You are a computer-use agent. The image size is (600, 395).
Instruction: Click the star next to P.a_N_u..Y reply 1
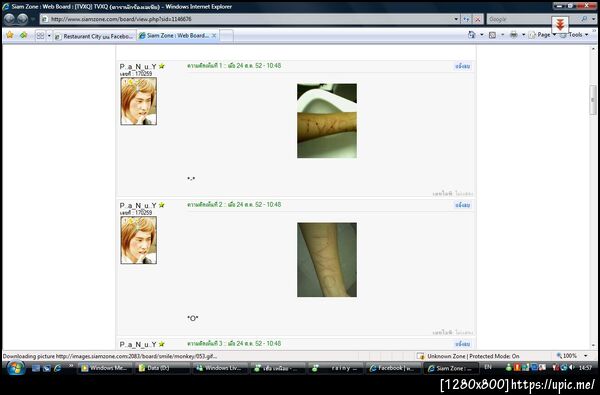pyautogui.click(x=161, y=66)
